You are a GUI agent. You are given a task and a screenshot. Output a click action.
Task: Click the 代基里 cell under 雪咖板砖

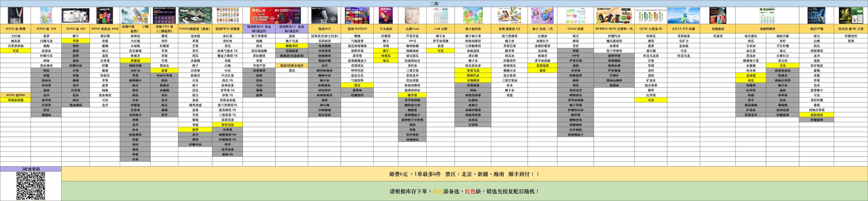click(718, 36)
